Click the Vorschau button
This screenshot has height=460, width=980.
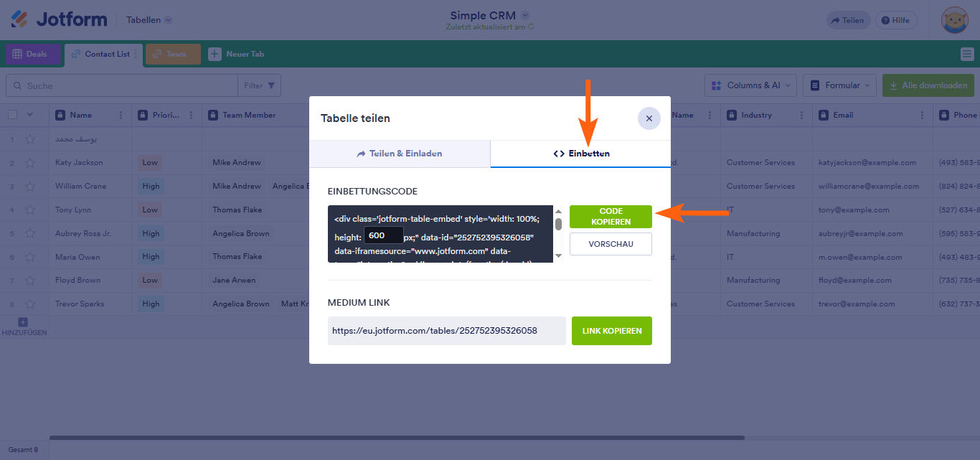click(611, 244)
